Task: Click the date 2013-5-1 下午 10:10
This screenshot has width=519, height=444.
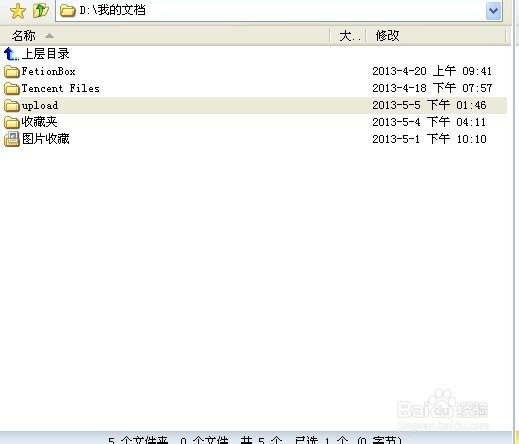Action: (429, 139)
